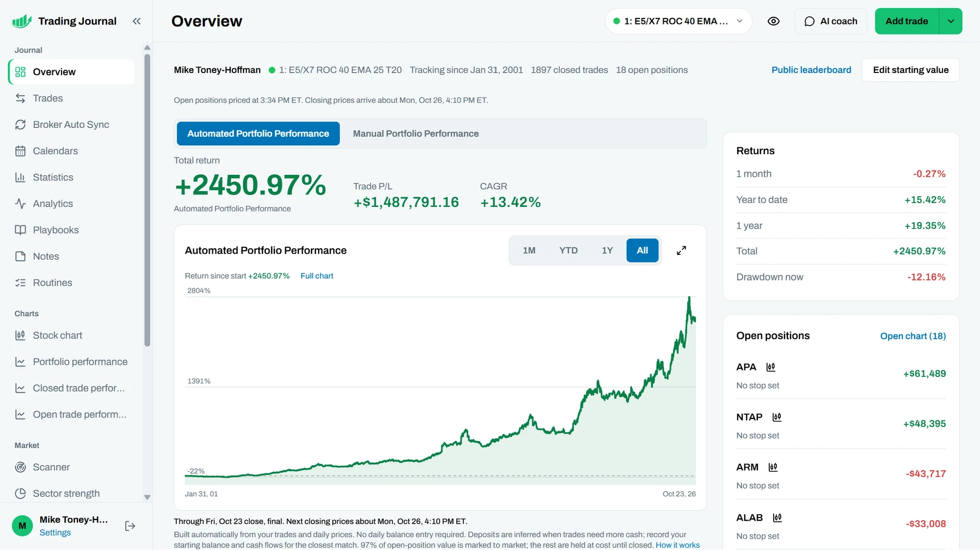980x550 pixels.
Task: Open the Stock chart page
Action: (71, 336)
